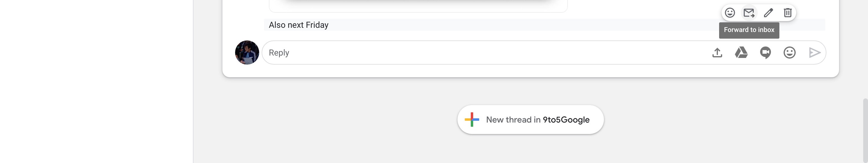
Task: Open the emoji picker in reply box
Action: coord(790,53)
